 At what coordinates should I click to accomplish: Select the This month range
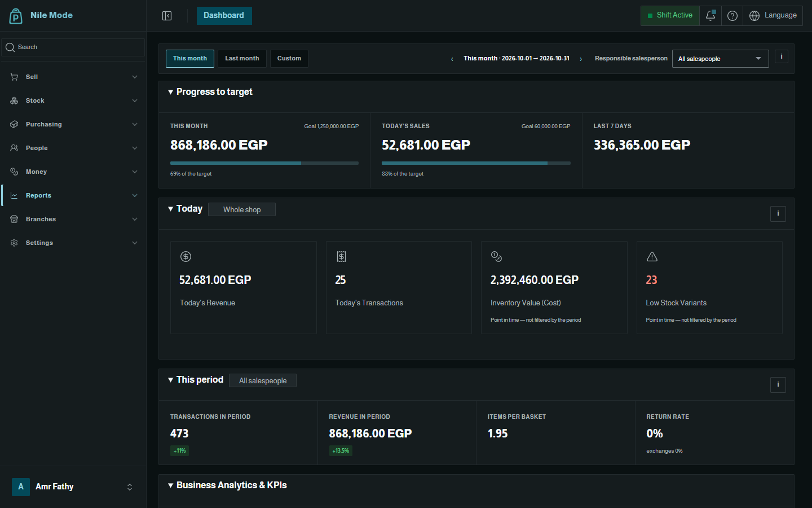tap(190, 59)
